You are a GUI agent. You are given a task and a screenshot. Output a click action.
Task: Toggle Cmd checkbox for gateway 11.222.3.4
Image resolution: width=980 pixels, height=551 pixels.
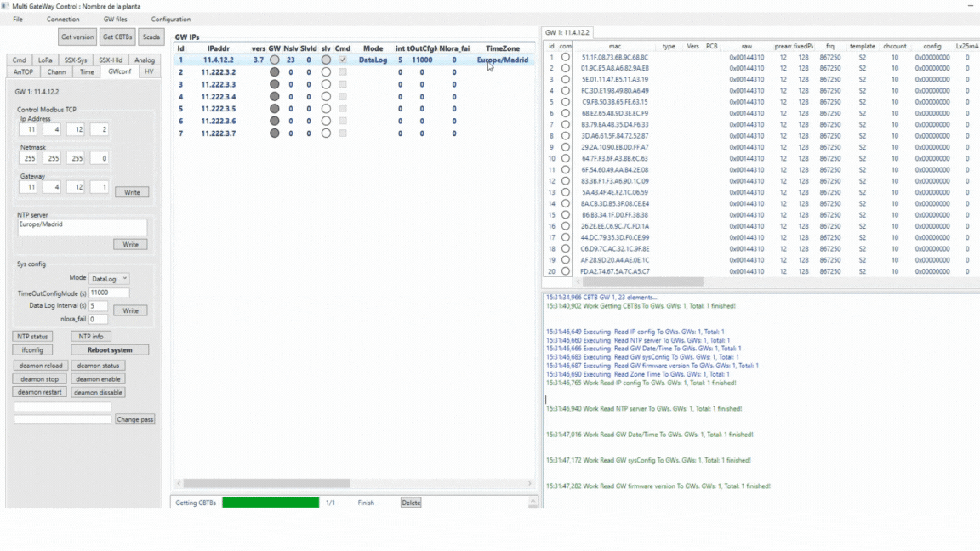coord(343,97)
